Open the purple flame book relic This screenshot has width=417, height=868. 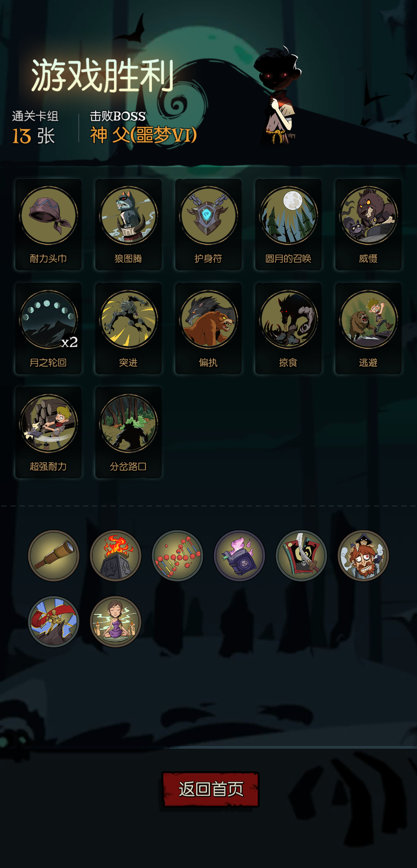(x=239, y=556)
